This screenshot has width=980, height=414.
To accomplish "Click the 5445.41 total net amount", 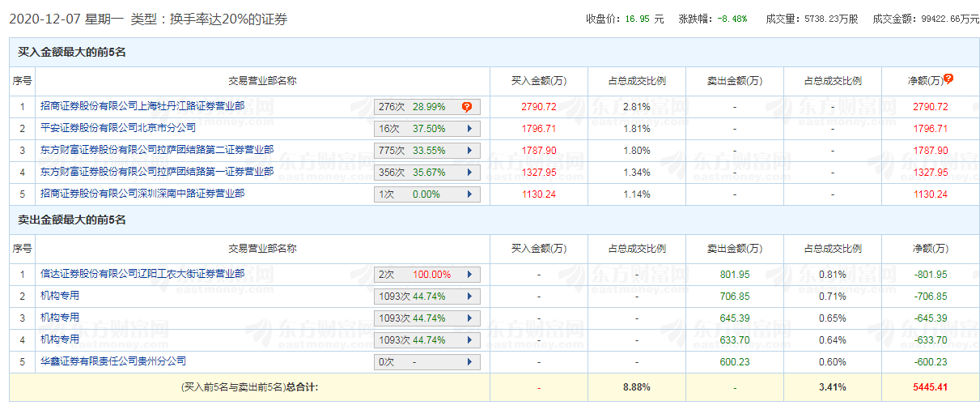I will (930, 387).
